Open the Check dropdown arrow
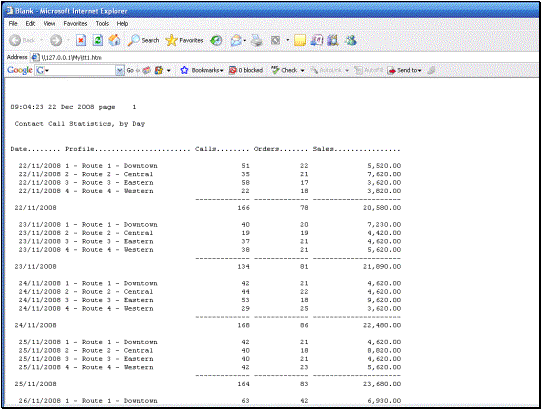Image resolution: width=541 pixels, height=409 pixels. click(x=303, y=70)
